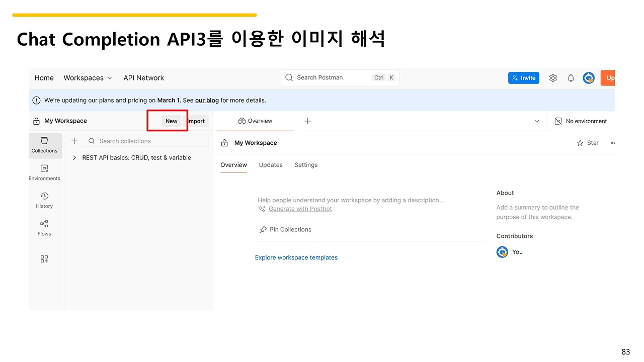Screen dimensions: 644x362
Task: Click the Upgrade orange button
Action: (608, 78)
